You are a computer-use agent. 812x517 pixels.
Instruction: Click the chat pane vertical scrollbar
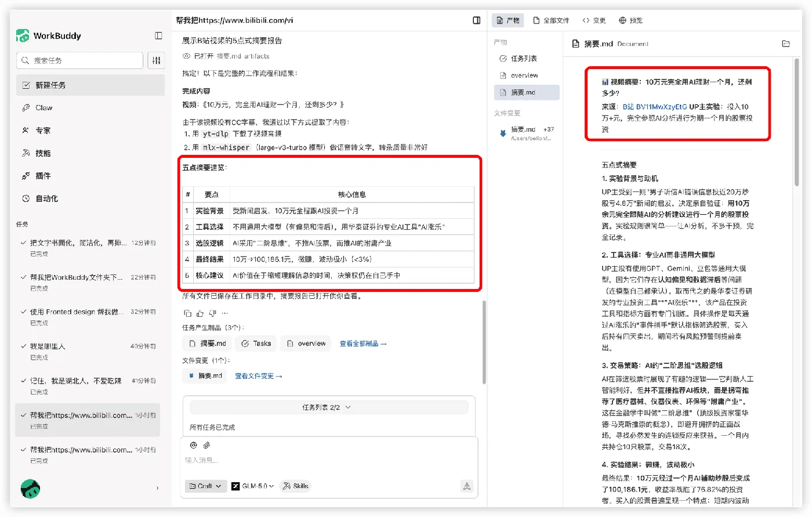[484, 342]
